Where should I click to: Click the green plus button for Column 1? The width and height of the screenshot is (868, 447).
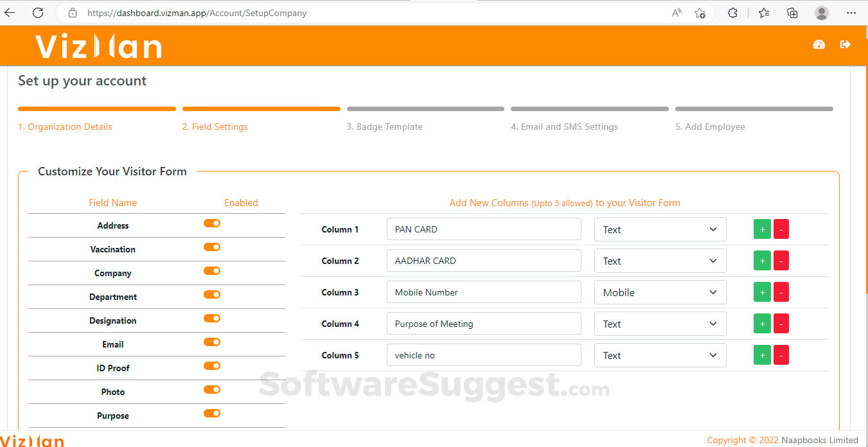tap(762, 229)
